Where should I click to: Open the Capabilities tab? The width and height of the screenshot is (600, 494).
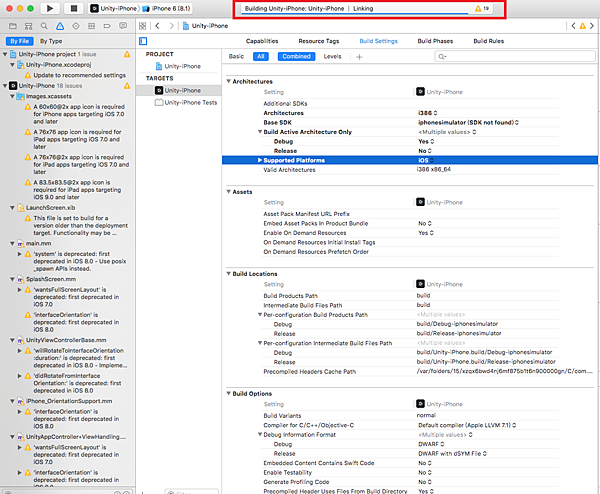(x=262, y=41)
